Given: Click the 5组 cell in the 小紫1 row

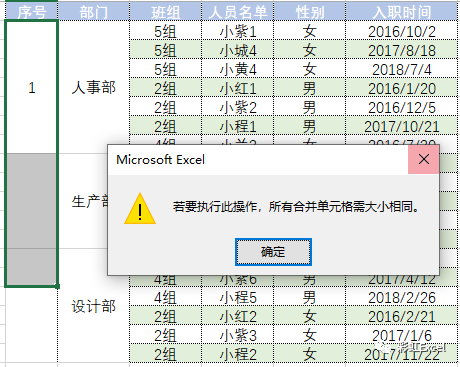Looking at the screenshot, I should click(165, 31).
